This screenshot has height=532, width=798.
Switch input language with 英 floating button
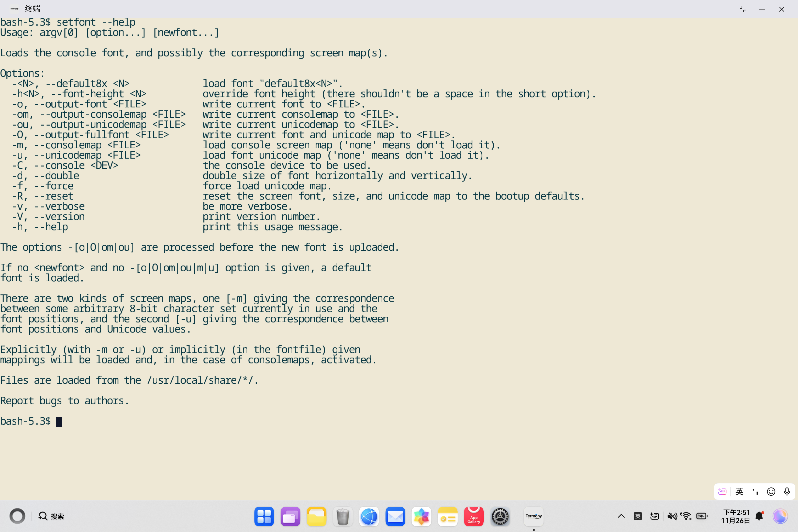point(739,491)
